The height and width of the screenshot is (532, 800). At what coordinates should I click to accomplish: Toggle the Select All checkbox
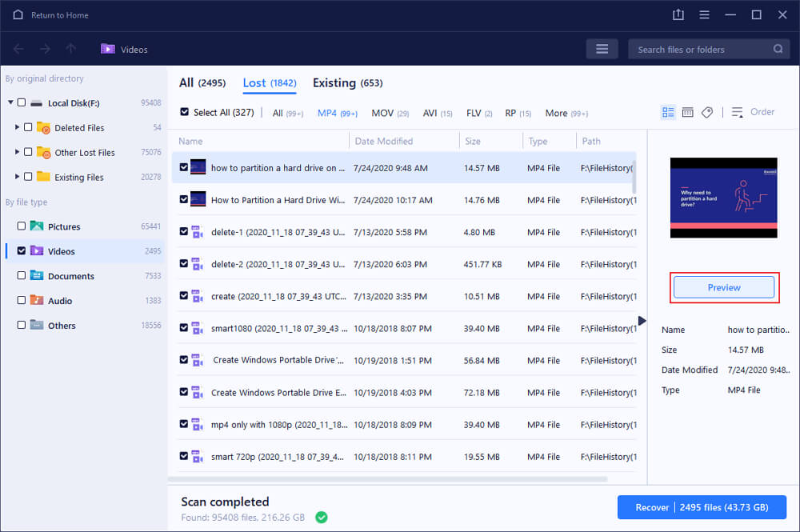185,113
